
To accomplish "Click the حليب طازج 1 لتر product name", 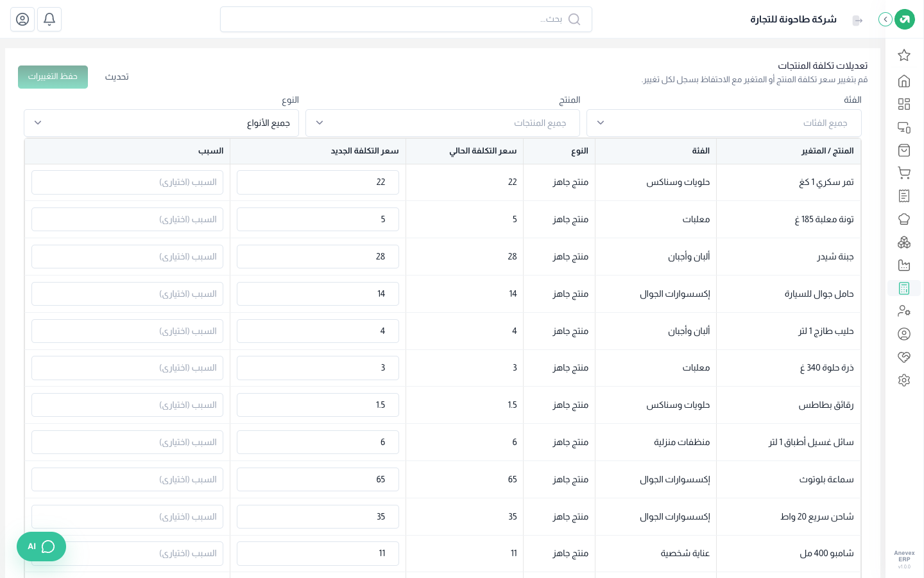I will pyautogui.click(x=826, y=331).
